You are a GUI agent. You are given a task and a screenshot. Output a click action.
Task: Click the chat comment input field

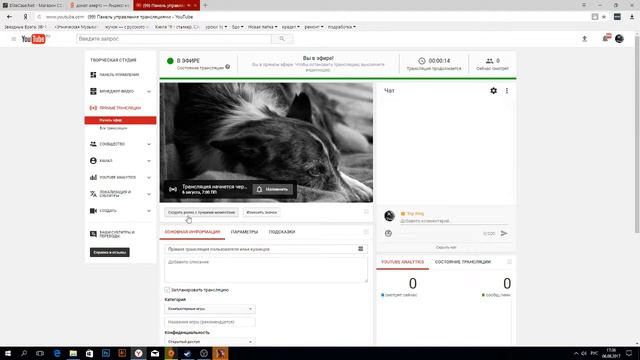pyautogui.click(x=454, y=221)
